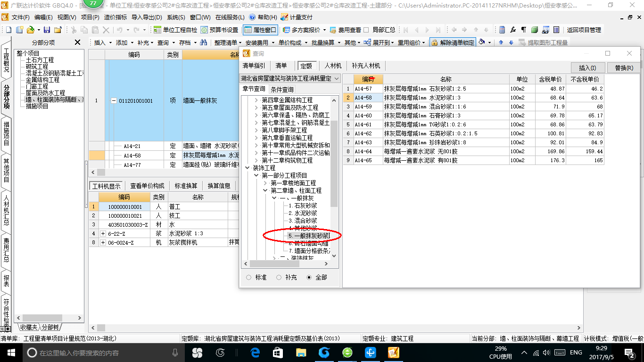
Task: Select the 报表 vertical side tab
Action: point(7,281)
